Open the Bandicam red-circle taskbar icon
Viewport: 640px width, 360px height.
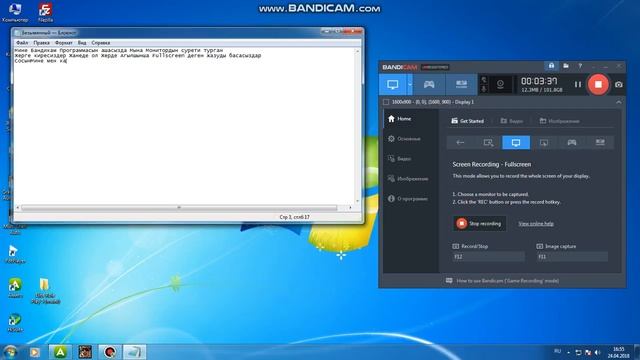(109, 352)
